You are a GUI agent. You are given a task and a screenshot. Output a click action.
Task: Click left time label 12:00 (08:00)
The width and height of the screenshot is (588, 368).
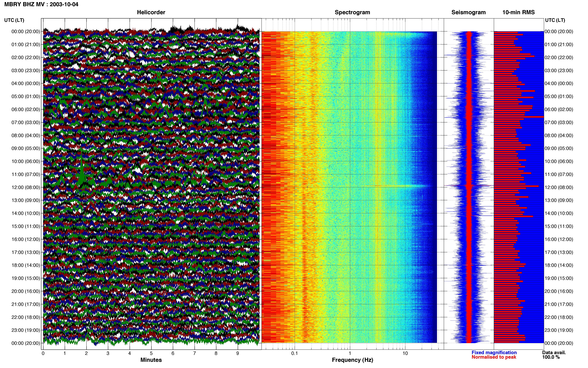coord(26,187)
